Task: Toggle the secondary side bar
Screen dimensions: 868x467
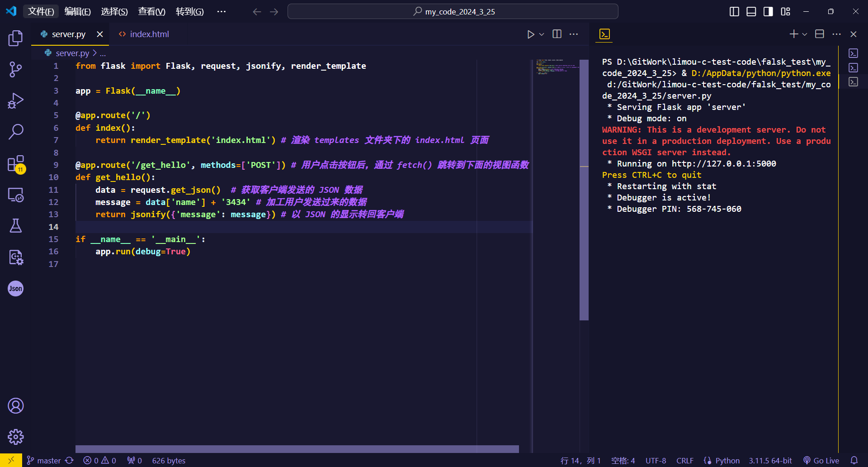Action: [768, 11]
